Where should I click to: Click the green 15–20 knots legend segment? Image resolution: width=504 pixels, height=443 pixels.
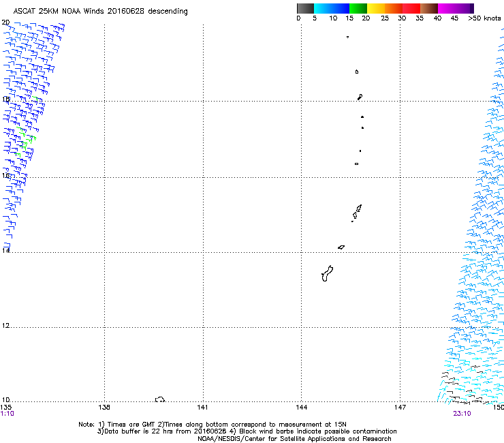(x=358, y=8)
